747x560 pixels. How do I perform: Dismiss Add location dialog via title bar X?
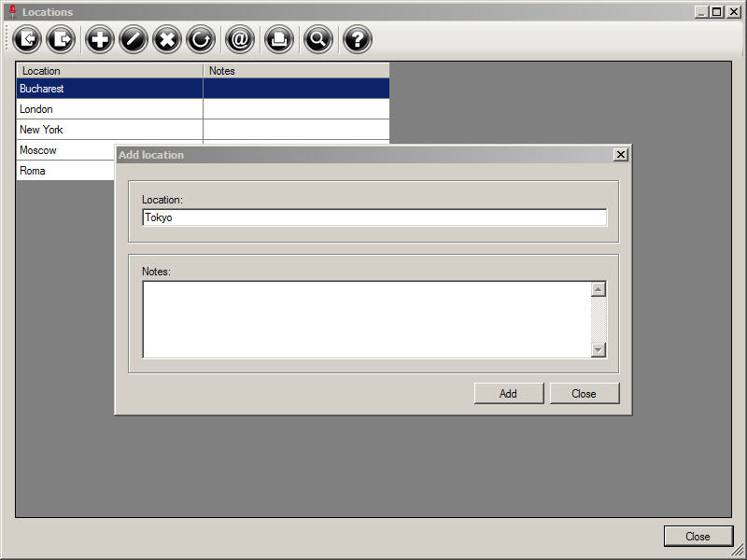[620, 155]
